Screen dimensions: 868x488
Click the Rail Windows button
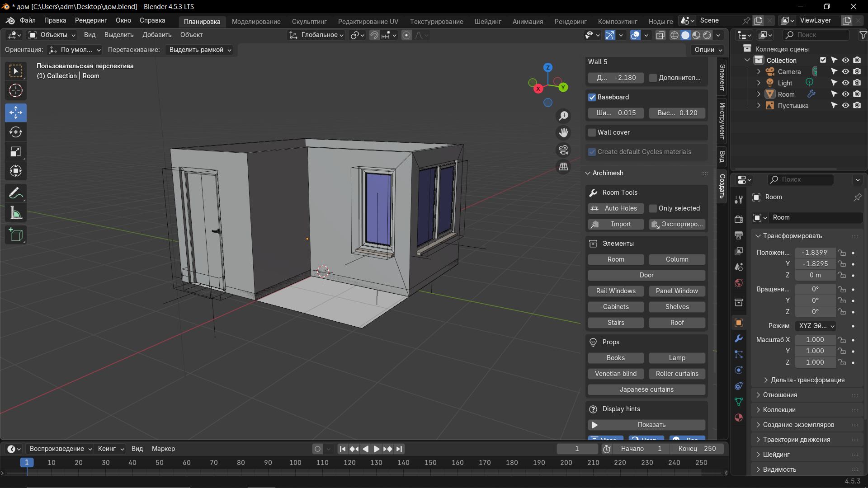coord(616,291)
